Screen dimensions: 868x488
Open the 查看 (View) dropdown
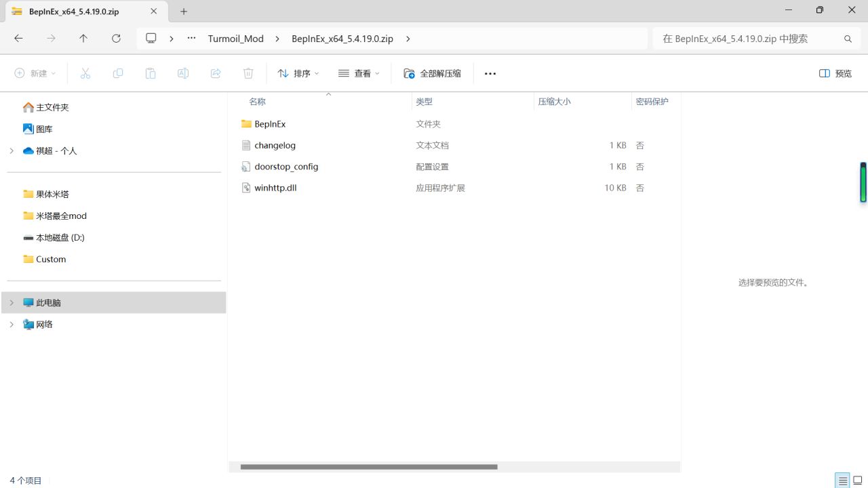[x=359, y=73]
